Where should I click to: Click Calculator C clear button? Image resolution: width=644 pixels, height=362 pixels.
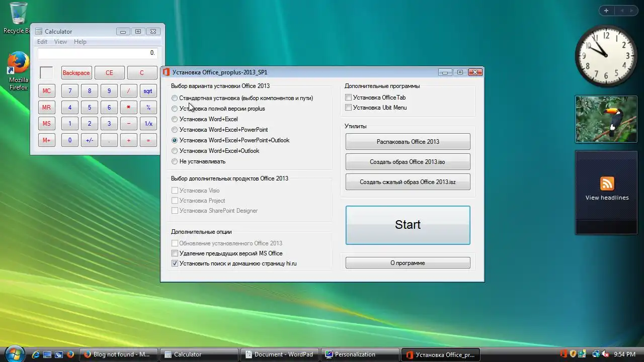point(142,73)
